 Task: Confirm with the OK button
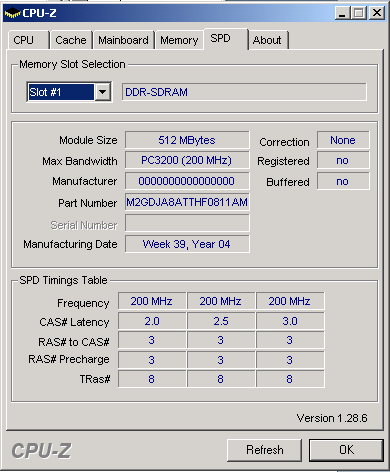[346, 450]
